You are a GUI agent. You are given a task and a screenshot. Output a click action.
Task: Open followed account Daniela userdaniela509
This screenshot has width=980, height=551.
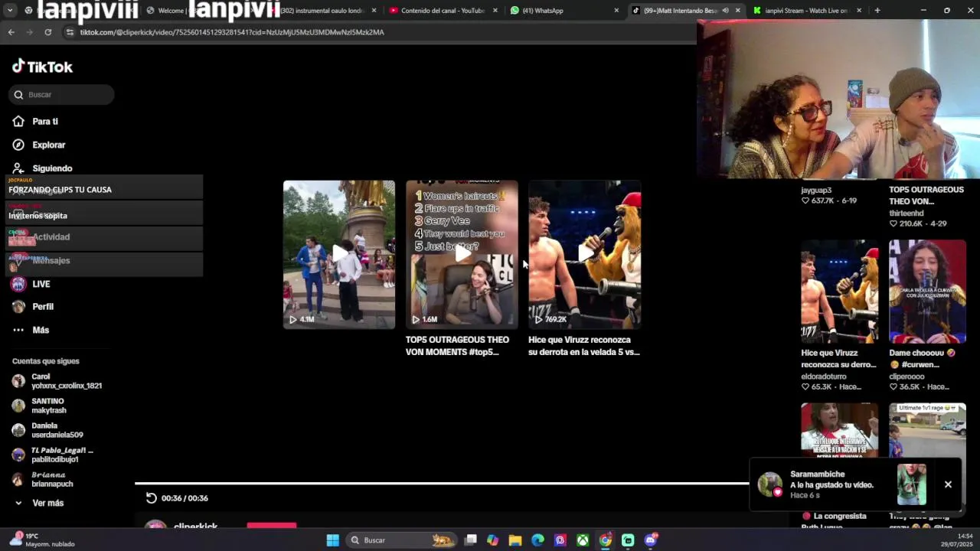48,430
